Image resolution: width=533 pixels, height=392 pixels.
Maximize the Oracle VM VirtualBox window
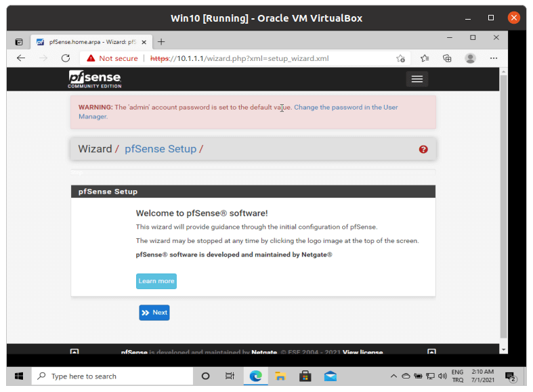490,18
